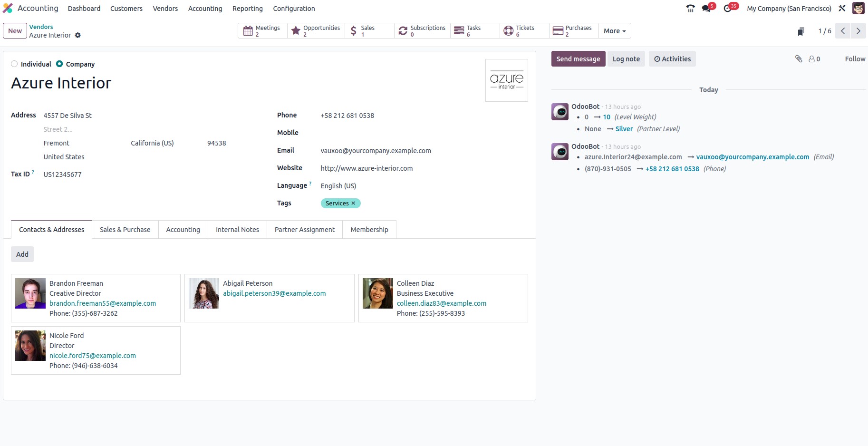Open Opportunities smart button
This screenshot has width=868, height=446.
pyautogui.click(x=316, y=31)
